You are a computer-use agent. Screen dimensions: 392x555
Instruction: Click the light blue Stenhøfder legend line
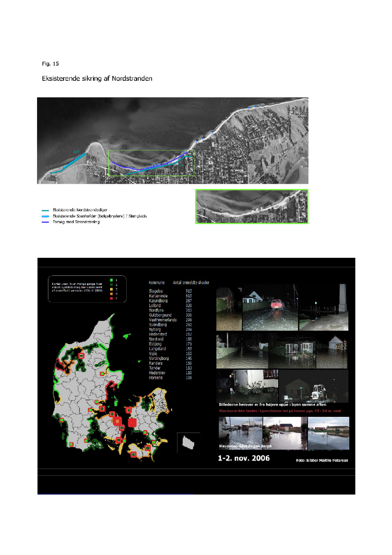(x=45, y=216)
